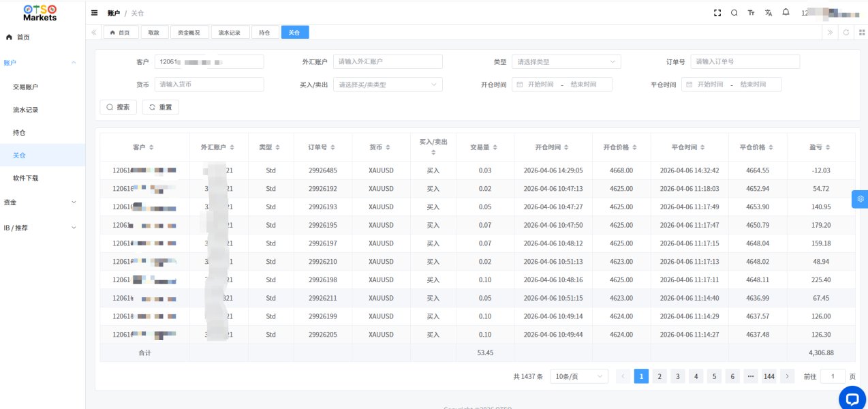This screenshot has width=868, height=409.
Task: Refresh the current tab with the reload icon
Action: 846,32
